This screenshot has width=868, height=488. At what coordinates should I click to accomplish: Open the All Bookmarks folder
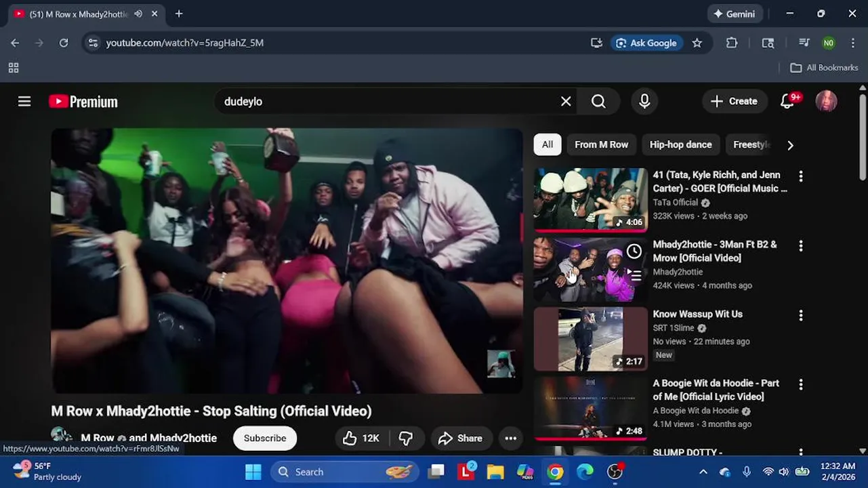point(824,68)
